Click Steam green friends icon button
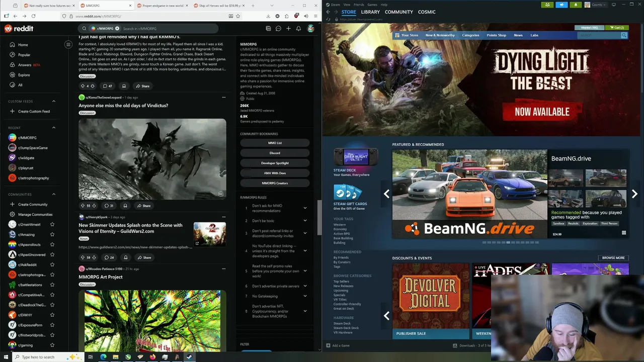The image size is (644, 362). (x=547, y=5)
